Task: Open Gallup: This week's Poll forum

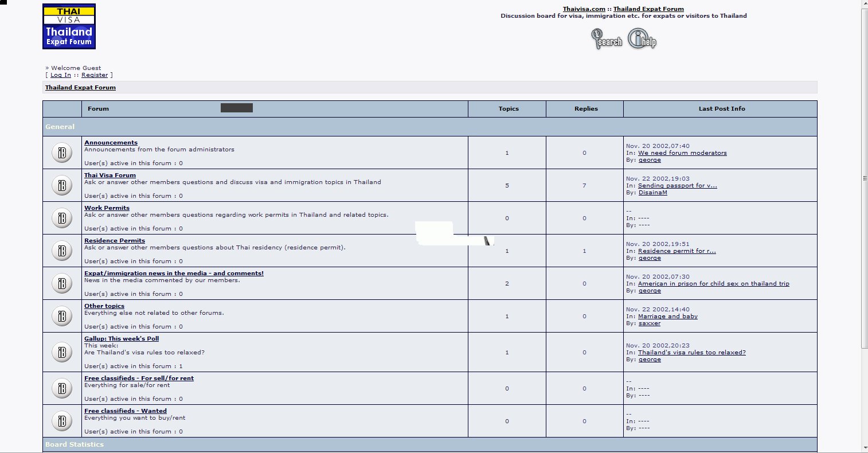Action: pyautogui.click(x=122, y=338)
